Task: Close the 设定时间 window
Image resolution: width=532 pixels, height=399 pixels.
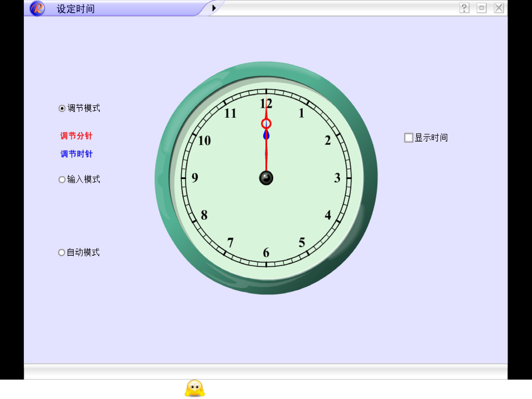Action: [499, 8]
